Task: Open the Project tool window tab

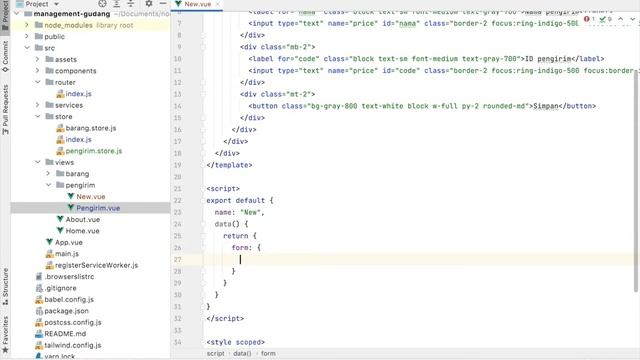Action: [5, 16]
